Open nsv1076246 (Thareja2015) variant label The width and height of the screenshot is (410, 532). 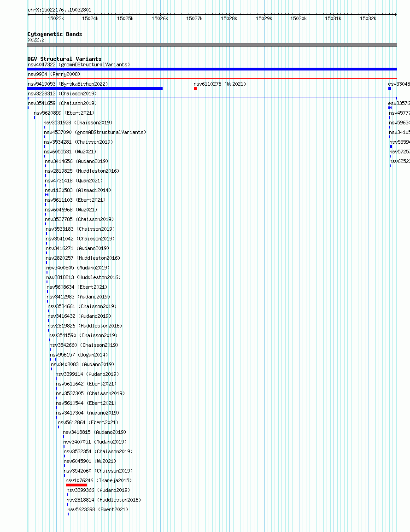point(99,480)
